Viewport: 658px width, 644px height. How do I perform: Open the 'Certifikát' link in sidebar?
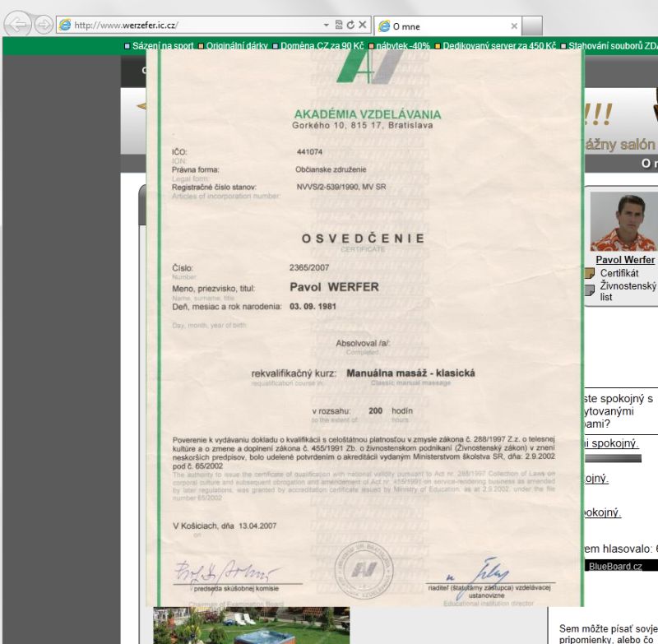click(619, 273)
